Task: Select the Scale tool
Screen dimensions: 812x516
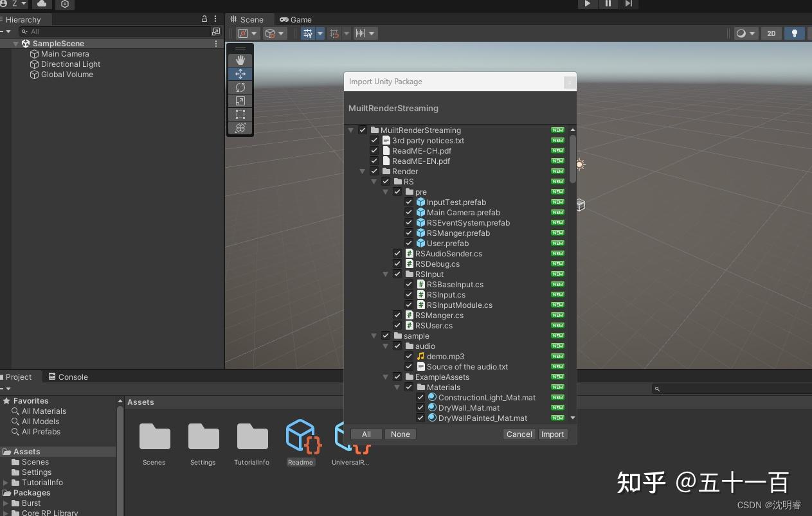Action: pos(240,101)
